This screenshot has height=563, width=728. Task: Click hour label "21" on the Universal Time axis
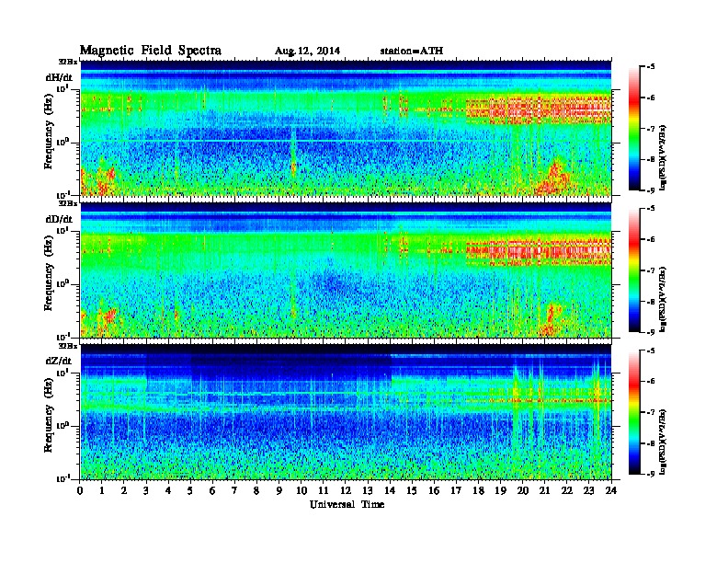tap(545, 491)
